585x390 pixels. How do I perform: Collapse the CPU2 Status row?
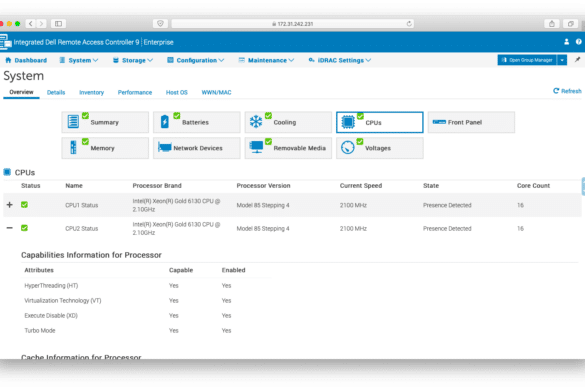10,228
